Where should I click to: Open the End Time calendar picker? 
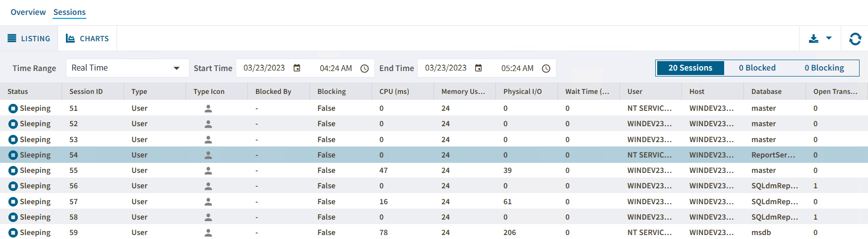click(479, 68)
